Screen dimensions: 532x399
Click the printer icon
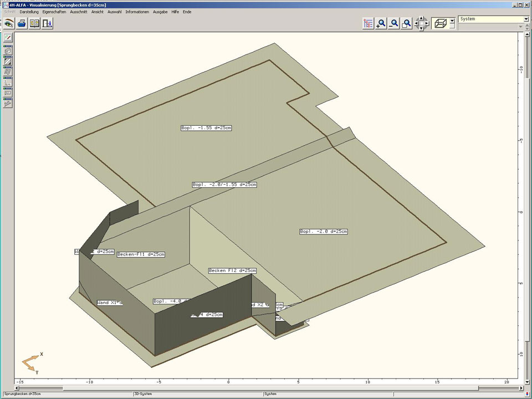tap(22, 23)
